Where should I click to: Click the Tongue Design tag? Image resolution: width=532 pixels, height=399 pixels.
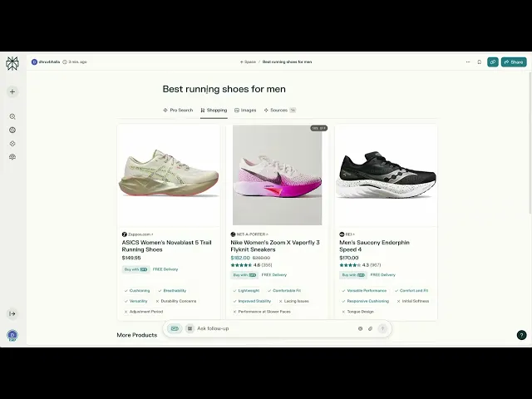357,312
